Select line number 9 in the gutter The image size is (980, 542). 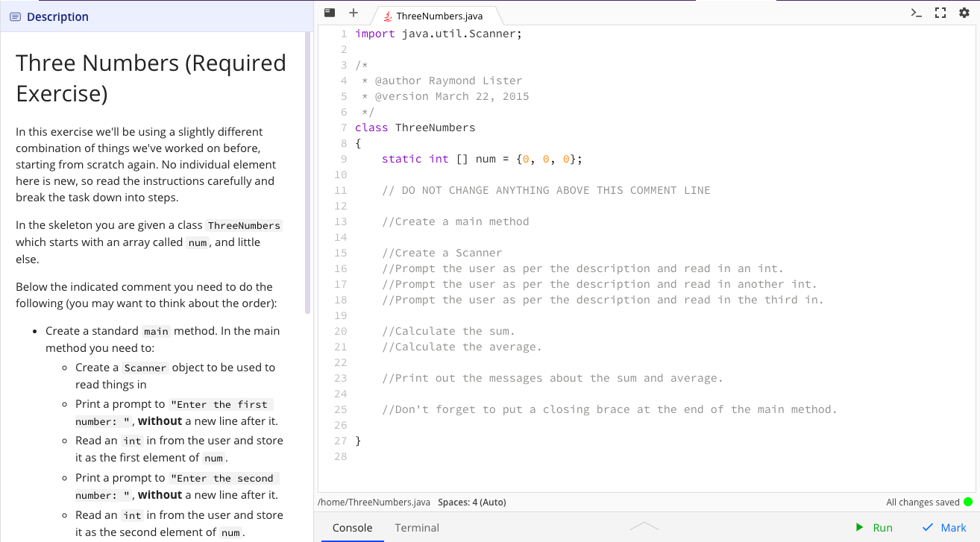pyautogui.click(x=343, y=159)
